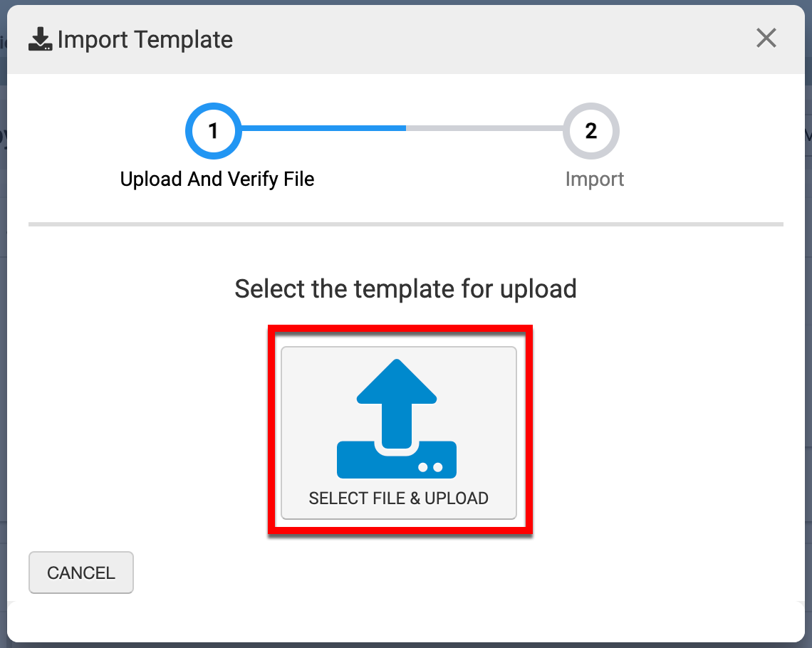
Task: Click the horizontal divider below the steps
Action: [405, 225]
